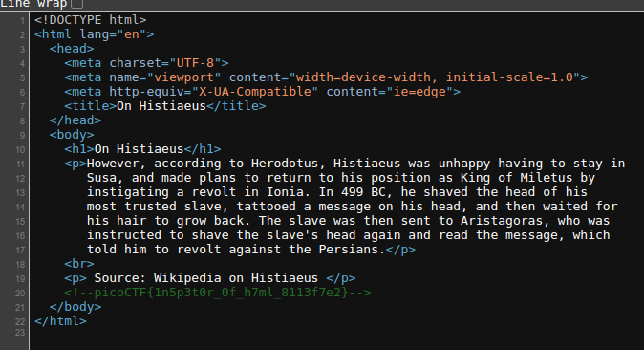Enable the Line Wrap checkbox
Screen dimensions: 644x350
coord(76,4)
